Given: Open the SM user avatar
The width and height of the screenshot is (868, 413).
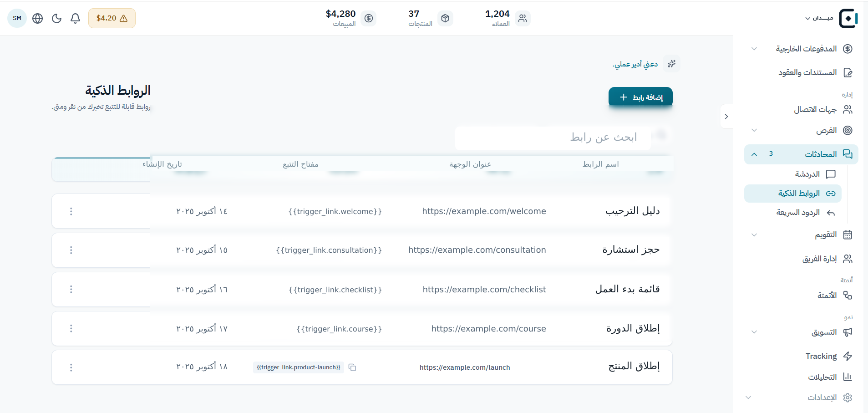Looking at the screenshot, I should click(17, 18).
